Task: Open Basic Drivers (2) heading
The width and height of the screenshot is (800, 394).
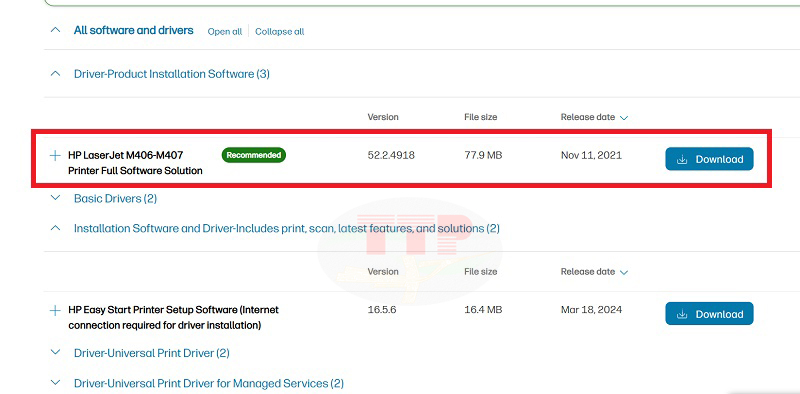Action: (x=115, y=199)
